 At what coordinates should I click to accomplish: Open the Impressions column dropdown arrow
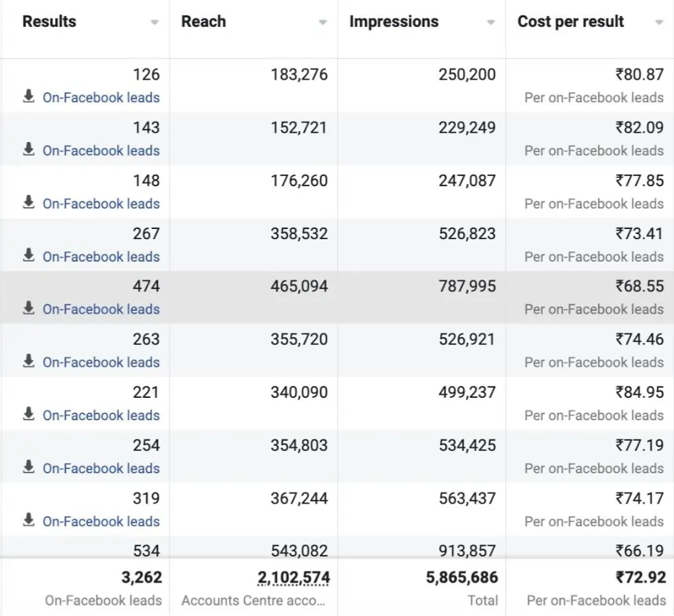(491, 22)
